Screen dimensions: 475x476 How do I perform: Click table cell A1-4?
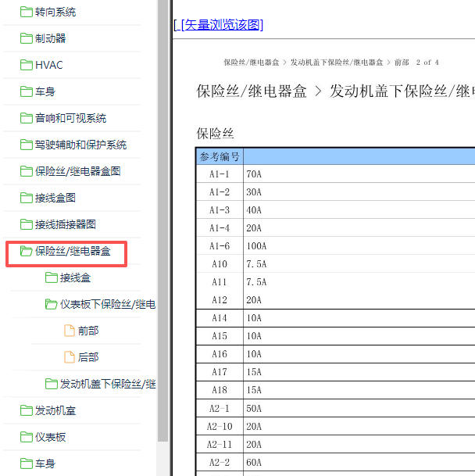(220, 228)
